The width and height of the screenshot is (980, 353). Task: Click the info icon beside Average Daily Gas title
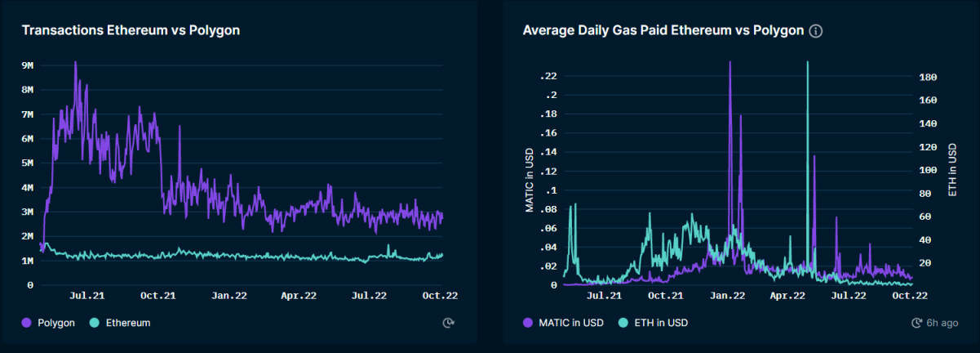click(x=815, y=31)
